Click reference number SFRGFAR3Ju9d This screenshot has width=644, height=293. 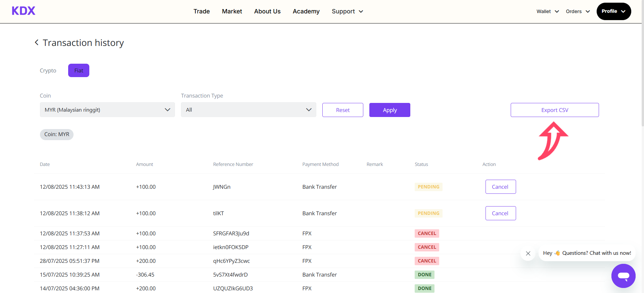coord(231,233)
